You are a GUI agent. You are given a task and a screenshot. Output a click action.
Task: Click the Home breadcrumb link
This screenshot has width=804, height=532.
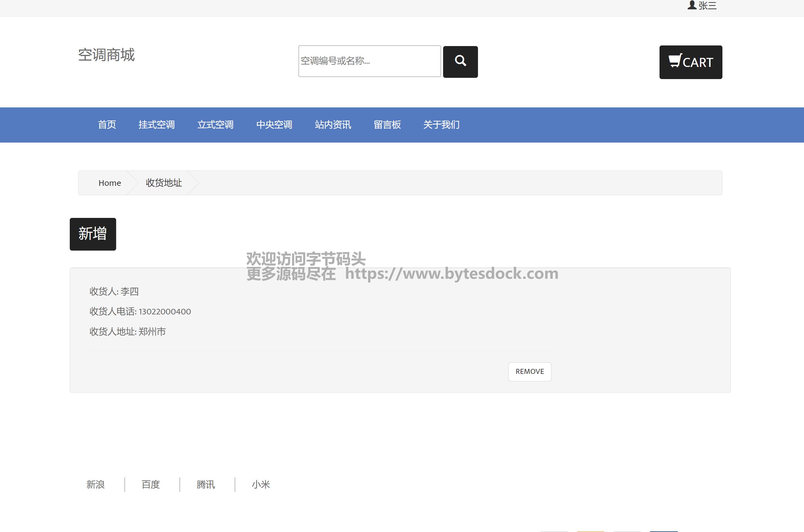110,183
